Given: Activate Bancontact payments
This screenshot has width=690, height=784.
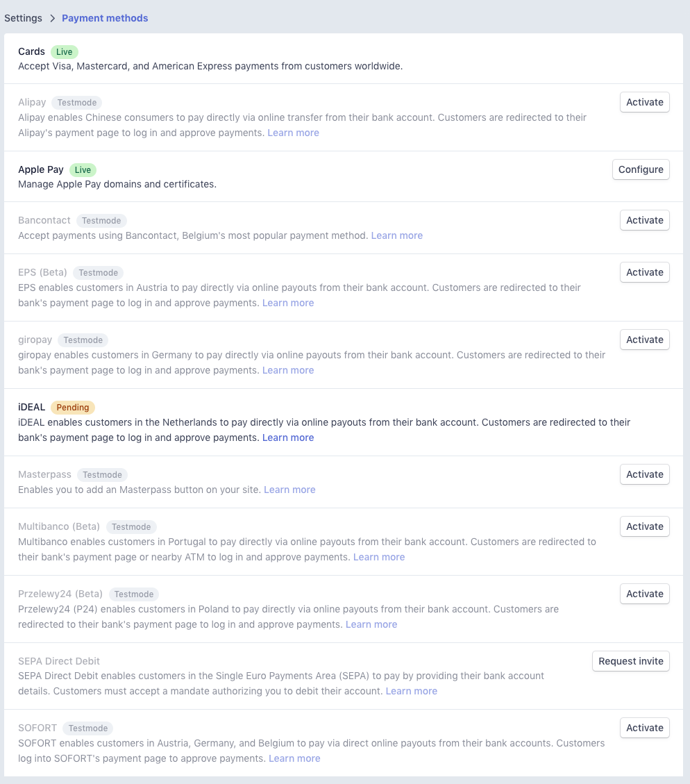Looking at the screenshot, I should click(x=644, y=220).
